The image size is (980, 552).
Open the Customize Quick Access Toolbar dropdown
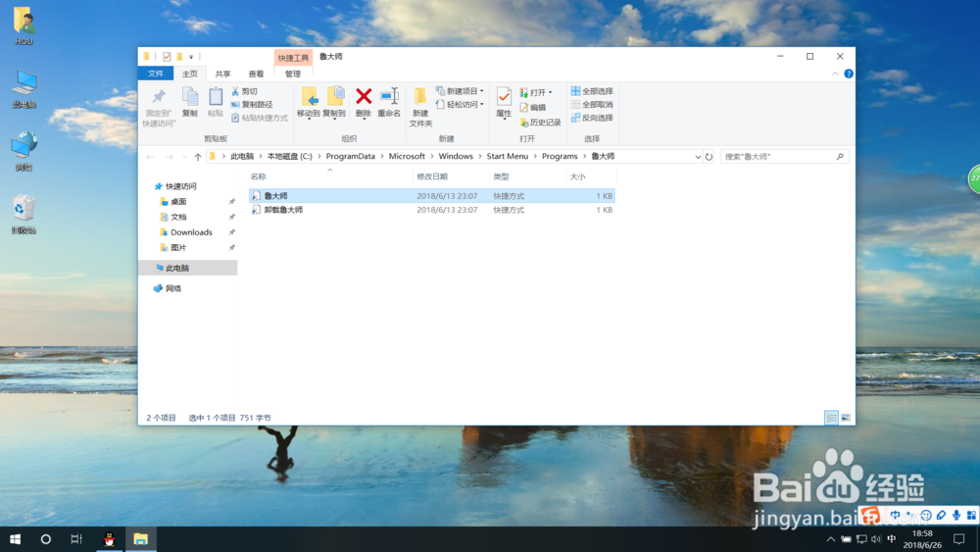191,57
